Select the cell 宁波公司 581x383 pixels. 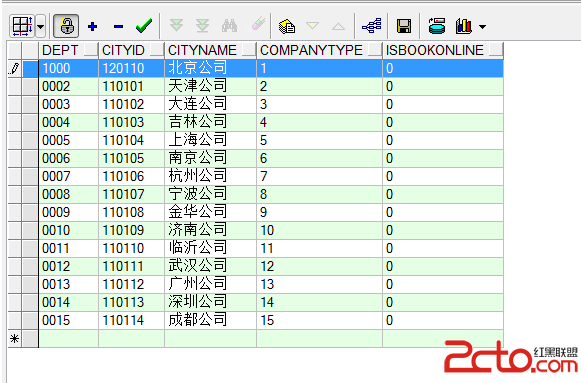210,194
